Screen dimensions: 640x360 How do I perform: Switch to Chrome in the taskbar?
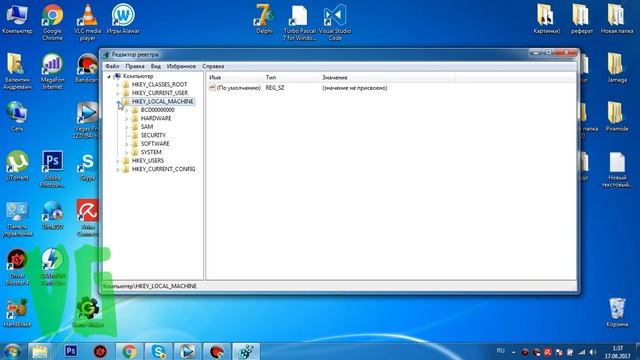[129, 351]
